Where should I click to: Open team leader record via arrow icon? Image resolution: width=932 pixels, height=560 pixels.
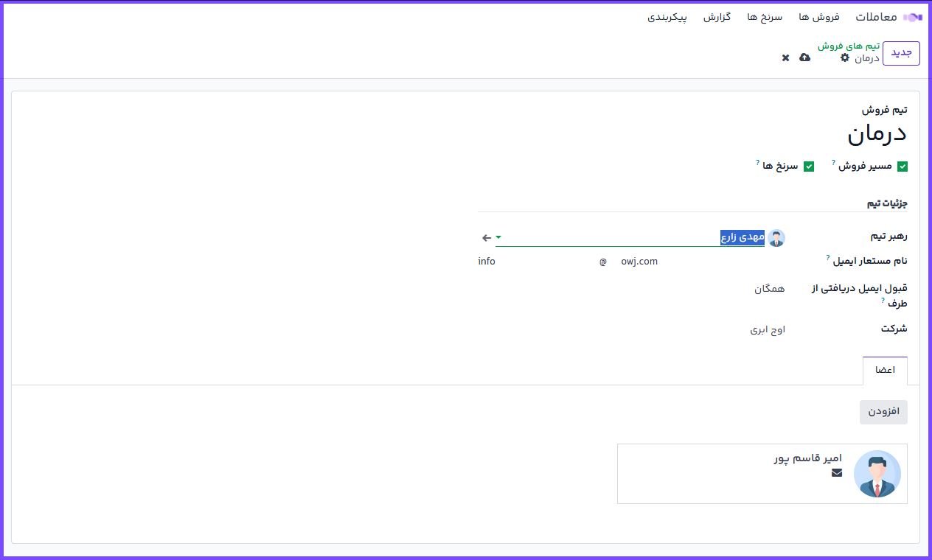487,238
